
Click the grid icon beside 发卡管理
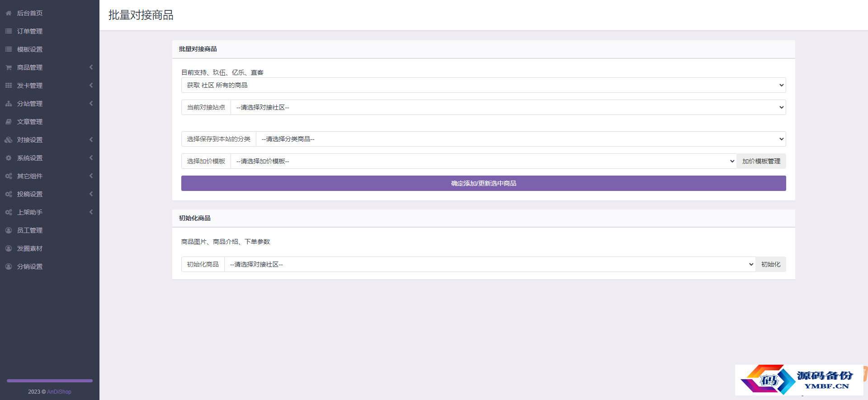click(x=9, y=86)
